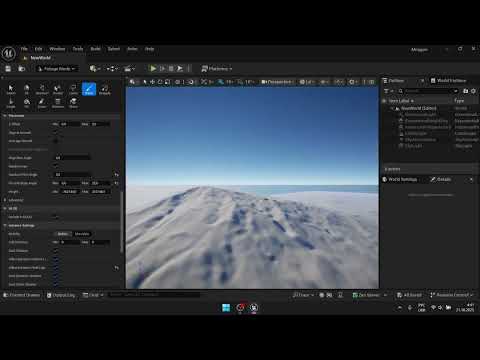The height and width of the screenshot is (360, 480).
Task: Open the Output Log
Action: coord(61,295)
